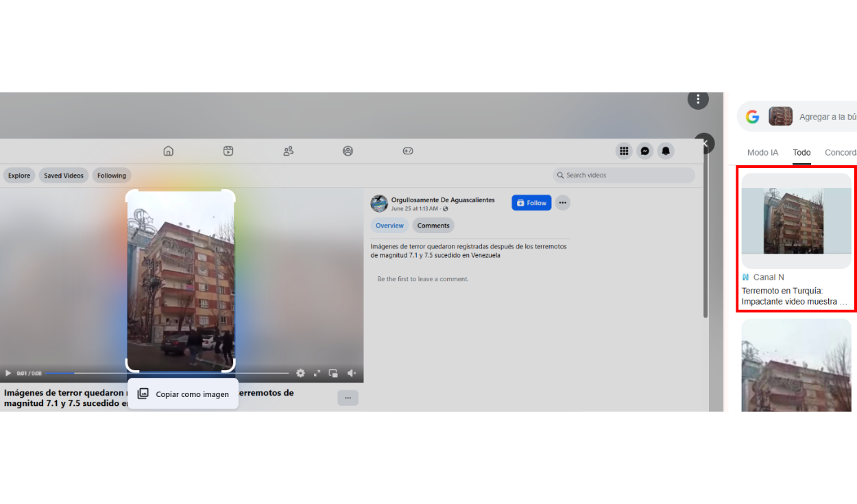Mute the video with speaker icon
Viewport: 857px width, 504px height.
click(351, 373)
